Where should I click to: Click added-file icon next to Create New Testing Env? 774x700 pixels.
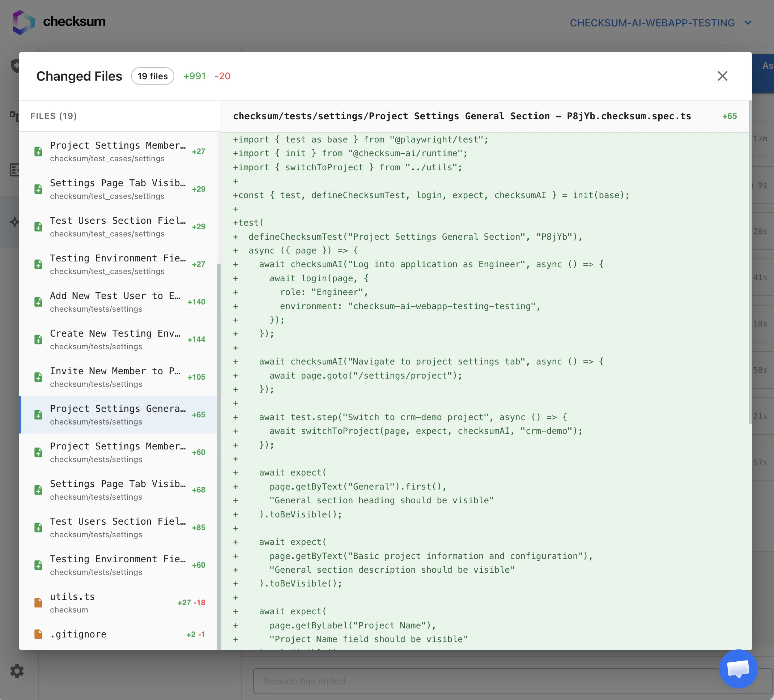[38, 339]
